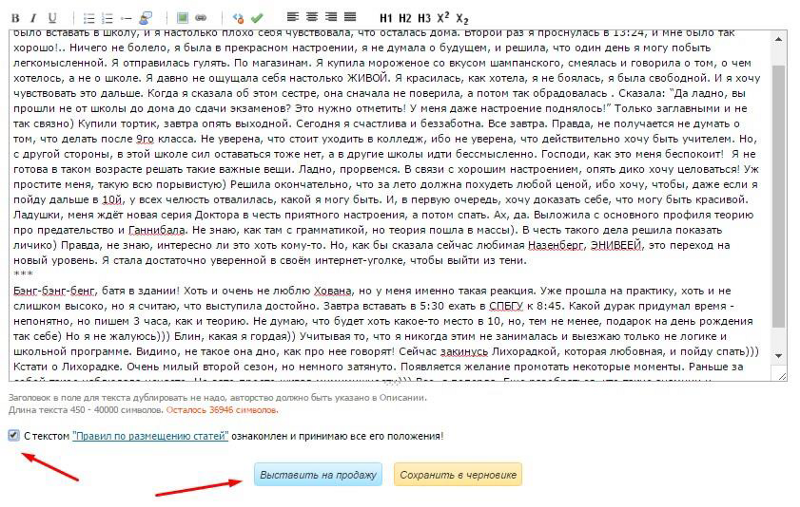
Task: Apply underline formatting
Action: pyautogui.click(x=52, y=18)
